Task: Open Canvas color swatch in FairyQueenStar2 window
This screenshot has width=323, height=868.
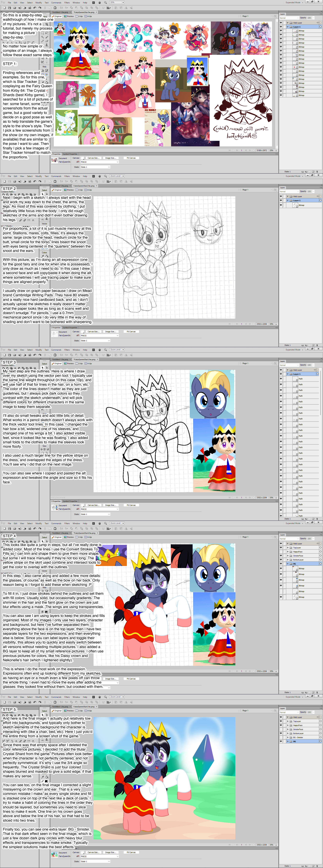Action: click(82, 332)
